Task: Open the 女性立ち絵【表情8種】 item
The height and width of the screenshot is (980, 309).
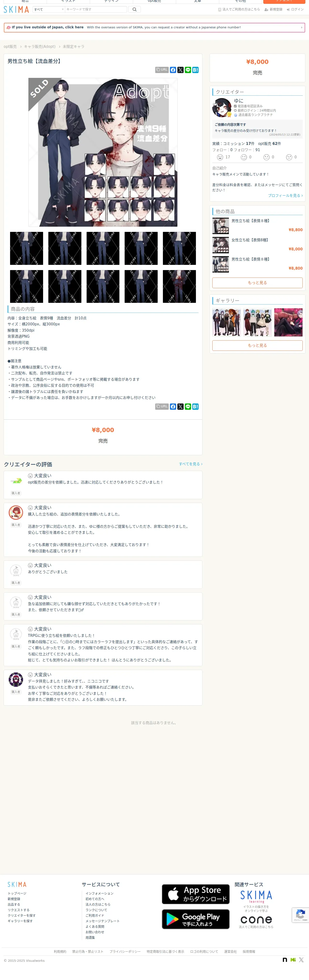Action: coord(257,245)
